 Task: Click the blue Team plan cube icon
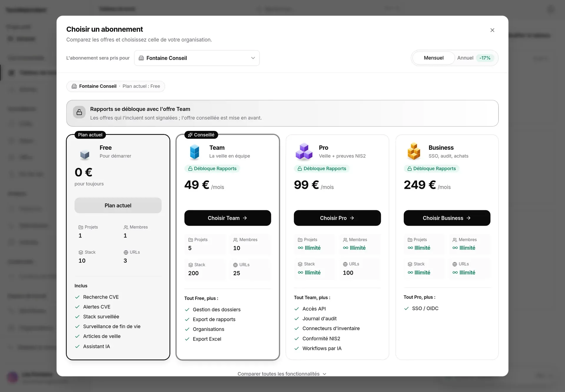(x=195, y=152)
